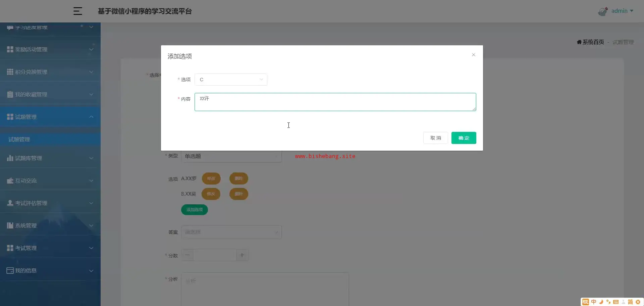Click 删除 button for option A.XX罗
644x306 pixels.
point(239,178)
